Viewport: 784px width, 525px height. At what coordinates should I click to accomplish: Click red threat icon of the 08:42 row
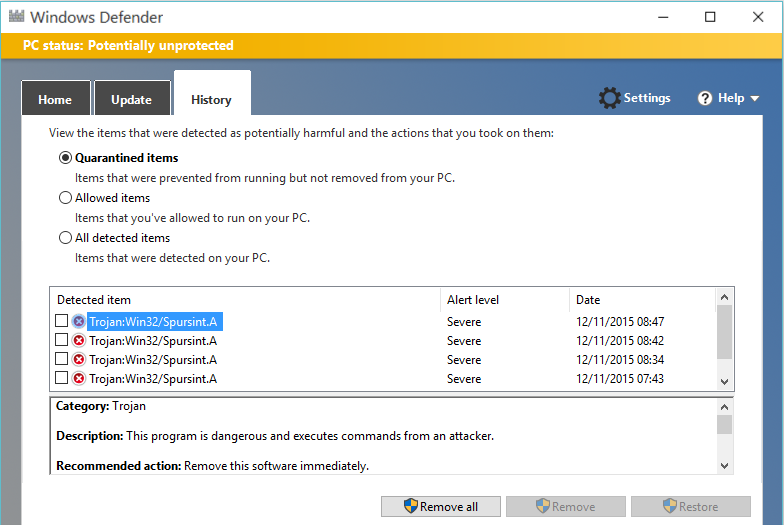pos(78,340)
